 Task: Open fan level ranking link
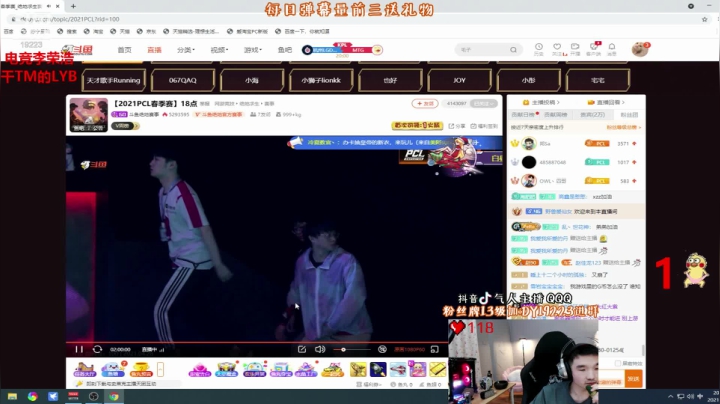pos(624,127)
